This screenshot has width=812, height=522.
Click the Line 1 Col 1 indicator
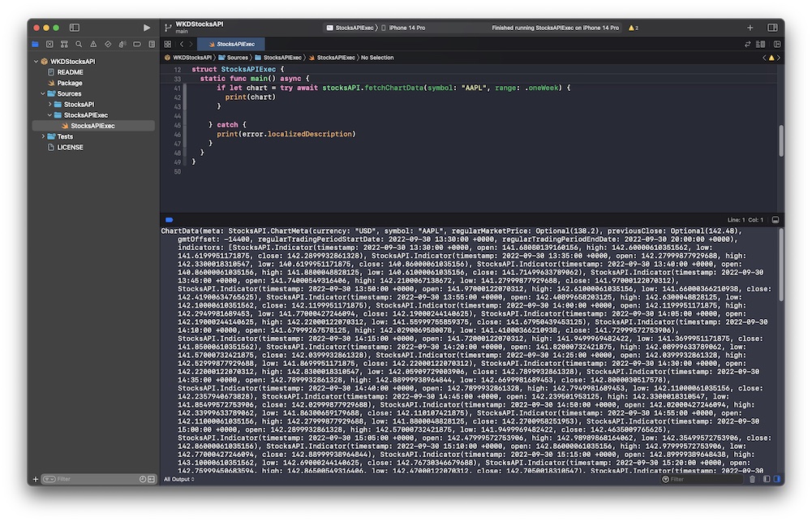(x=745, y=220)
